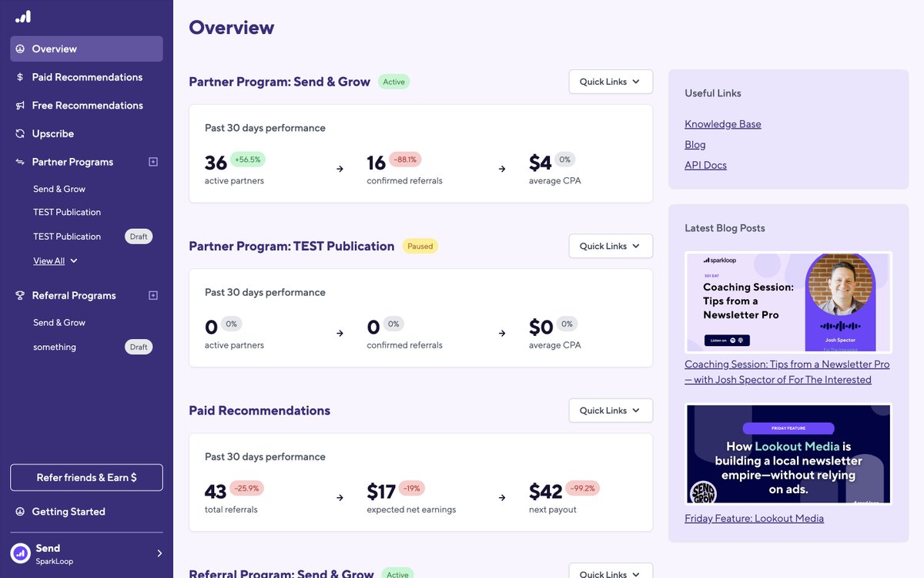The image size is (924, 578).
Task: Open Partner Programs section
Action: (x=72, y=162)
